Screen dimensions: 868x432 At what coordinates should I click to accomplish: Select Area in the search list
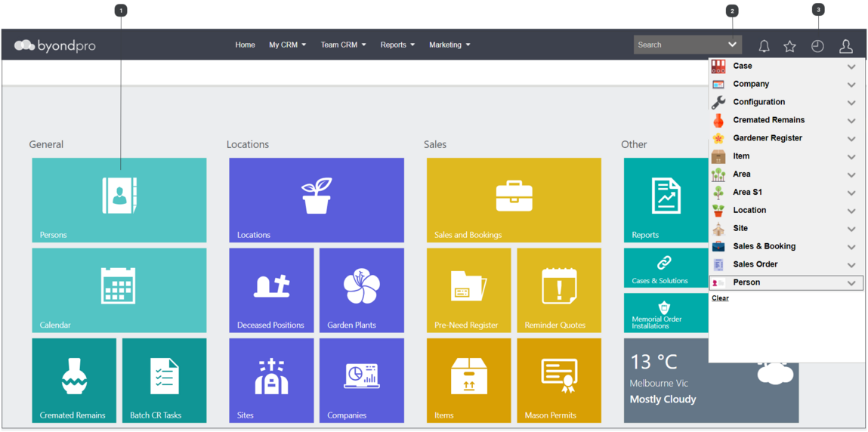tap(786, 174)
